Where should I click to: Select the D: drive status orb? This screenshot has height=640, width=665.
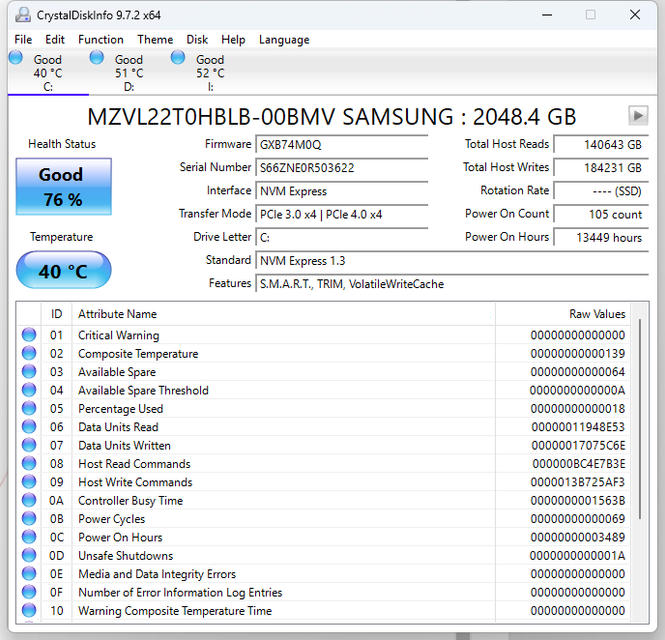click(x=97, y=58)
